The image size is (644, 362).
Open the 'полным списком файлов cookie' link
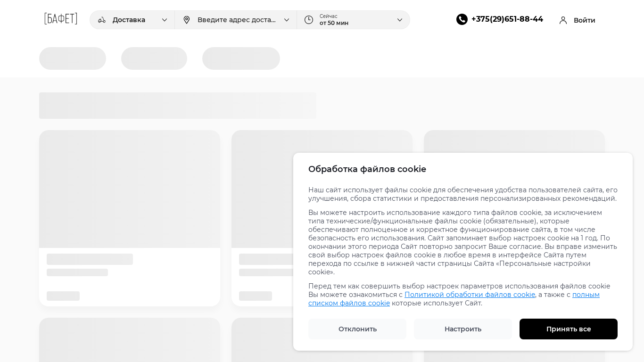[x=349, y=303]
